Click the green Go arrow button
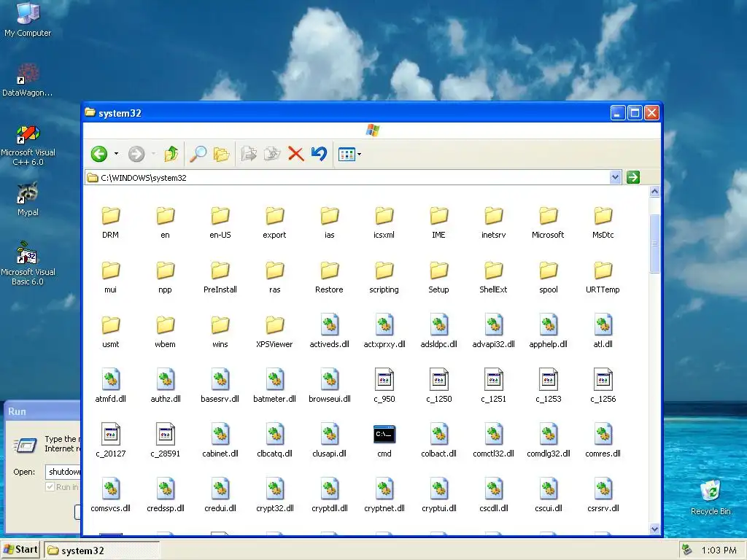Screen dimensions: 747x560 point(633,178)
